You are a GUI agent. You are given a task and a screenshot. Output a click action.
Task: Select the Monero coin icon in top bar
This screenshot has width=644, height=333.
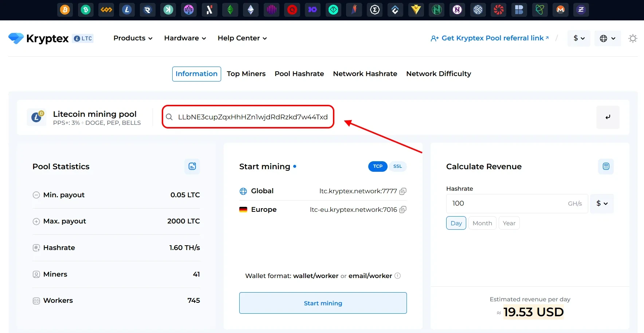[x=561, y=10]
